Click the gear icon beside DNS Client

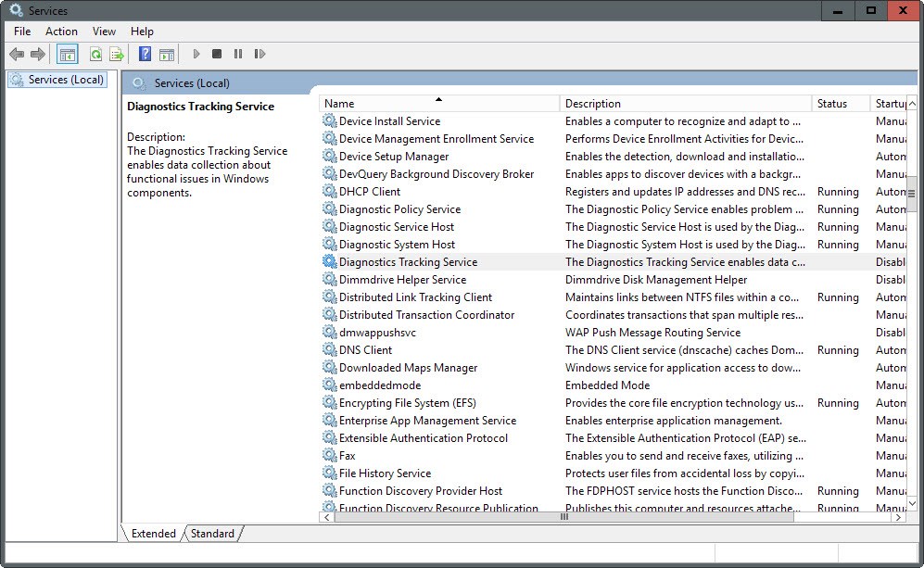pos(329,350)
